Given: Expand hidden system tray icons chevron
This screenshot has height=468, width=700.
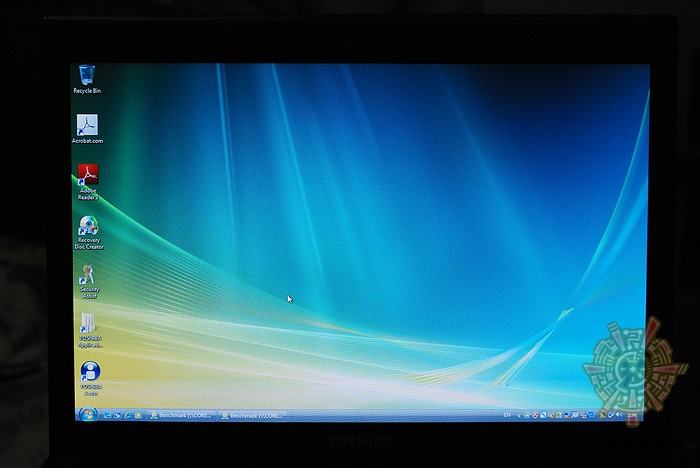Looking at the screenshot, I should click(519, 415).
